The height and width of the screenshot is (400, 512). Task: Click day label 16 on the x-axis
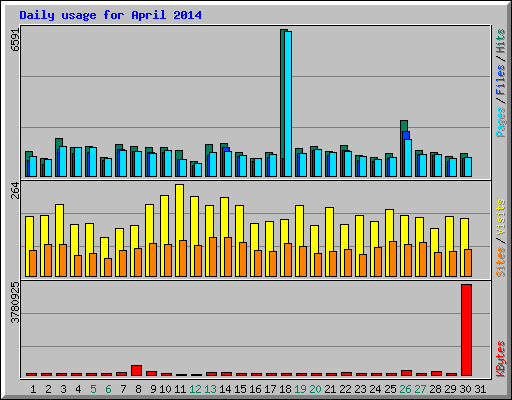[255, 389]
